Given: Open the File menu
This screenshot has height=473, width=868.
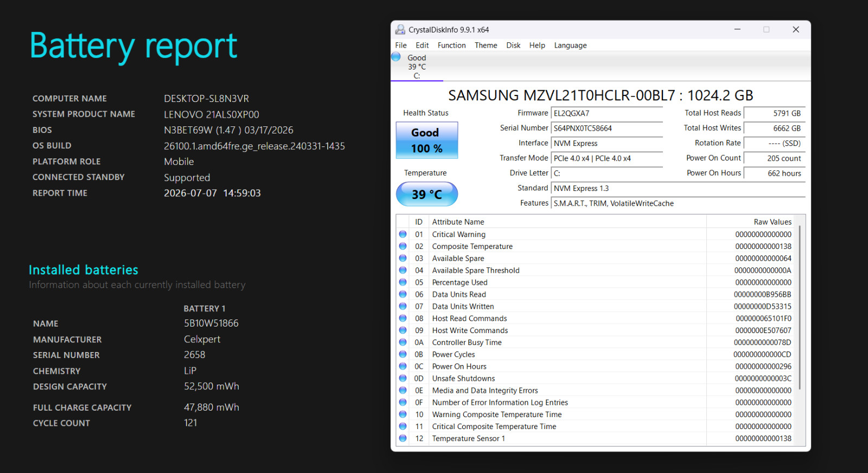Looking at the screenshot, I should coord(401,46).
